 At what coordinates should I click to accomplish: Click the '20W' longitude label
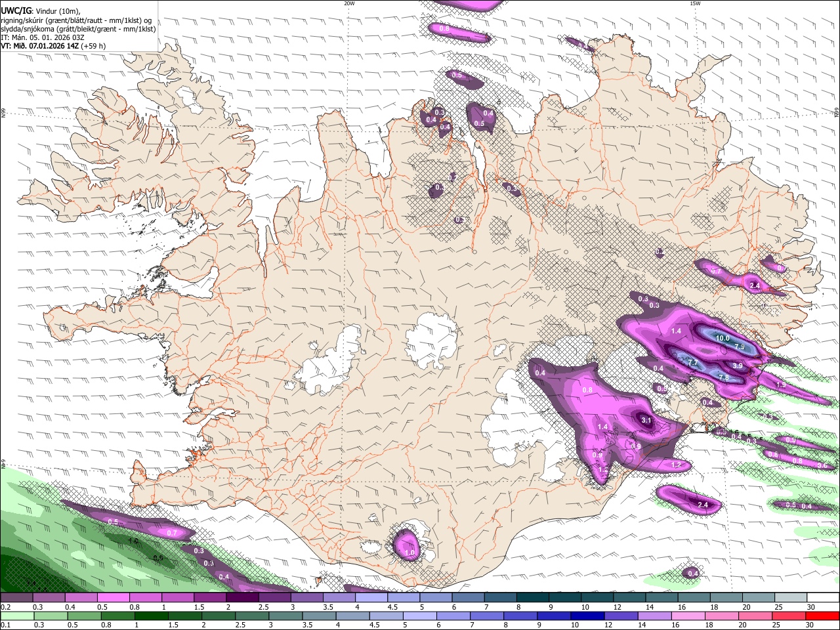349,3
